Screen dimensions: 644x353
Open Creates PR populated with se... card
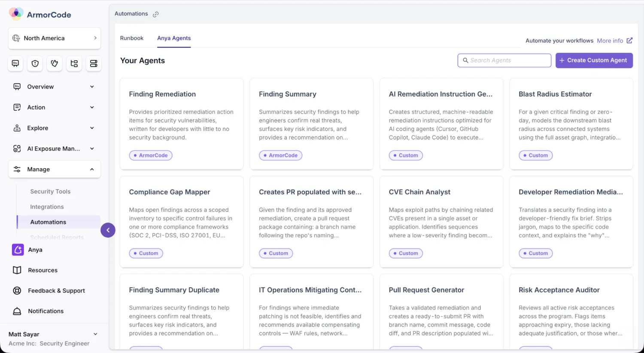(x=312, y=222)
